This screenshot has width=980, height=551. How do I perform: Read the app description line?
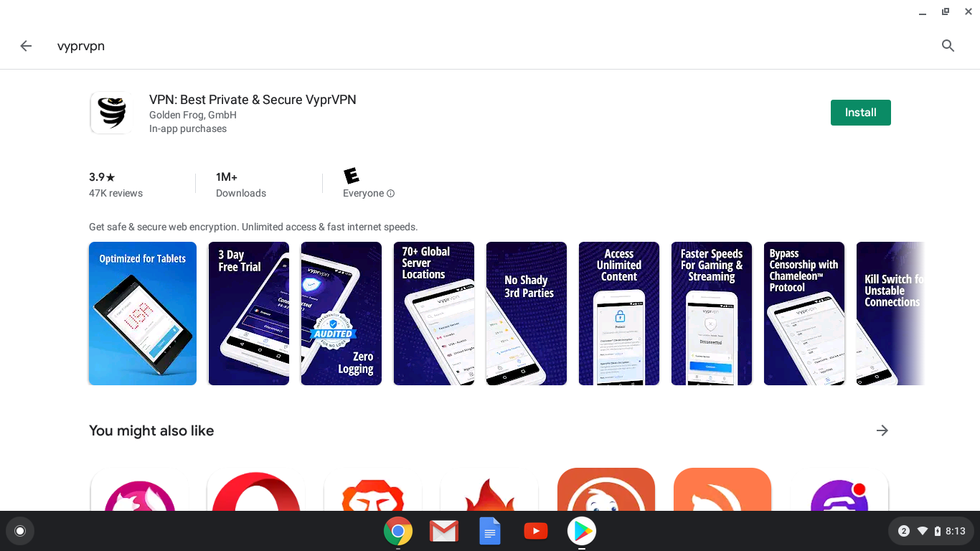253,227
